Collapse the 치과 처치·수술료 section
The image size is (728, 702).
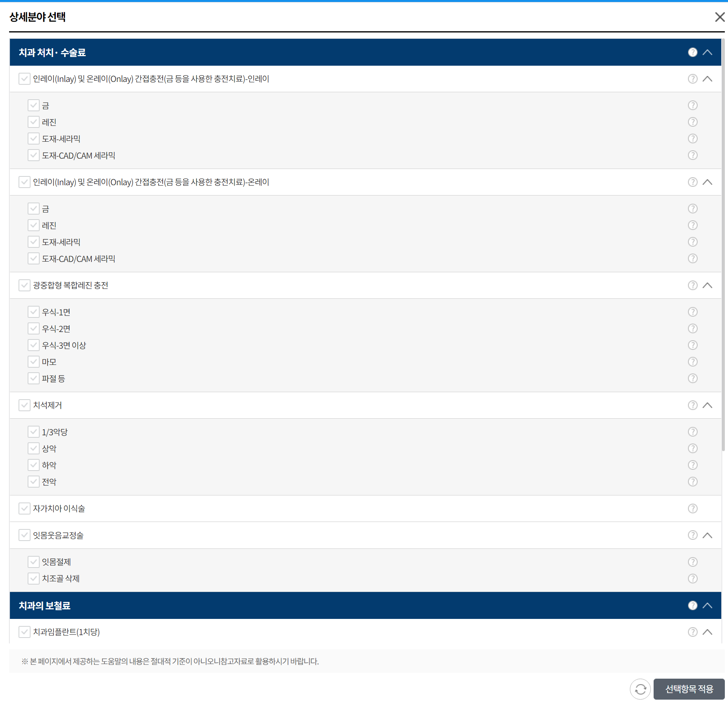point(707,52)
